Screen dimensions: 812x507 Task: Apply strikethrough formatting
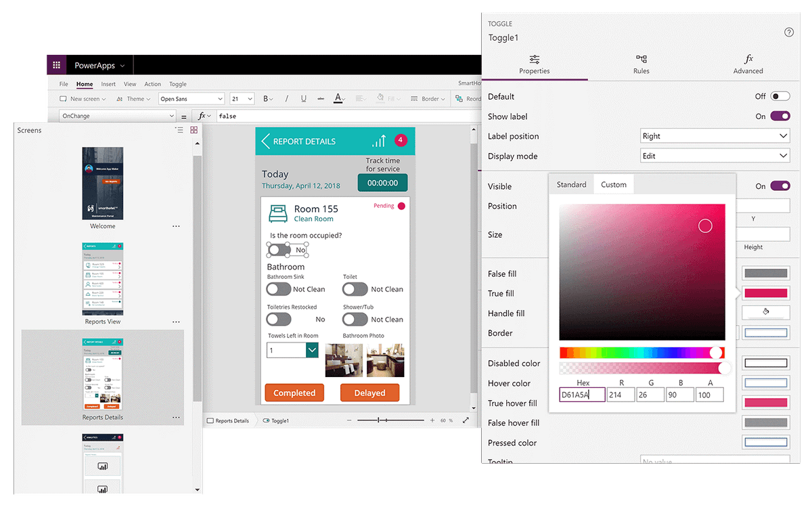319,98
